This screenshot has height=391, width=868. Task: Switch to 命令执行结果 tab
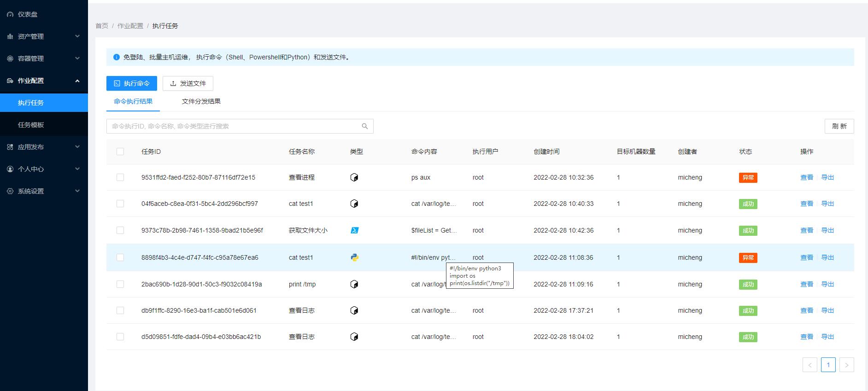133,101
